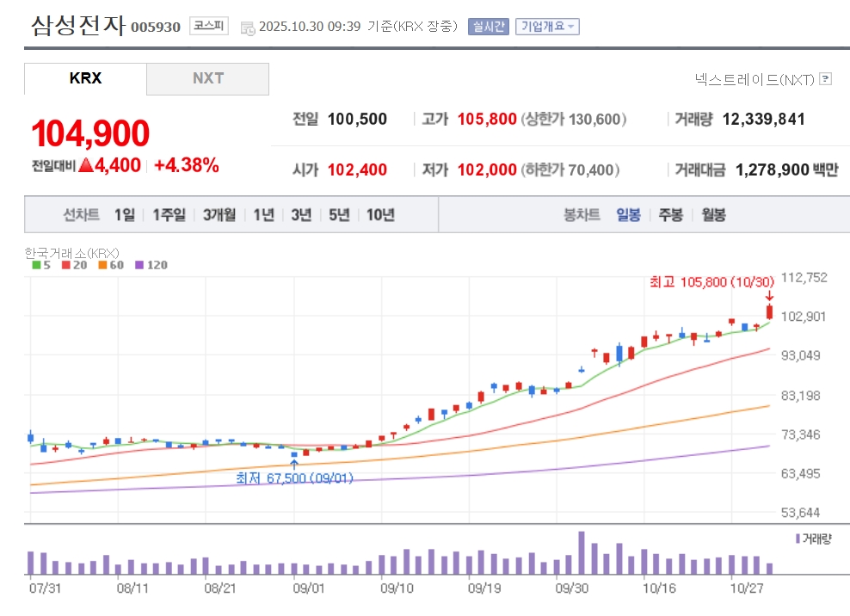The image size is (850, 616).
Task: Click the red up-triangle price change icon
Action: pos(85,166)
